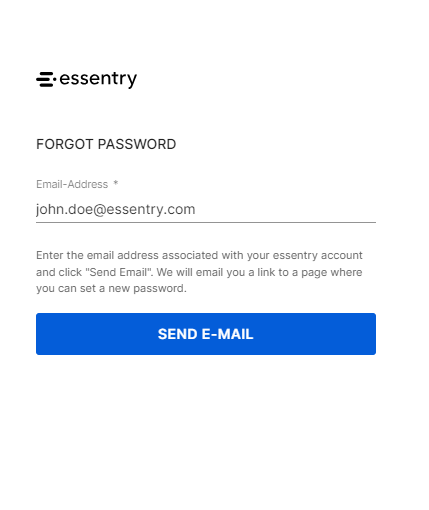
Task: Click the required asterisk beside Email-Address
Action: (x=116, y=184)
